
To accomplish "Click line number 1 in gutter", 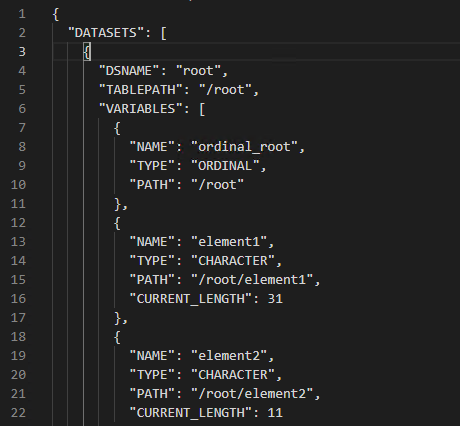I will pyautogui.click(x=22, y=14).
